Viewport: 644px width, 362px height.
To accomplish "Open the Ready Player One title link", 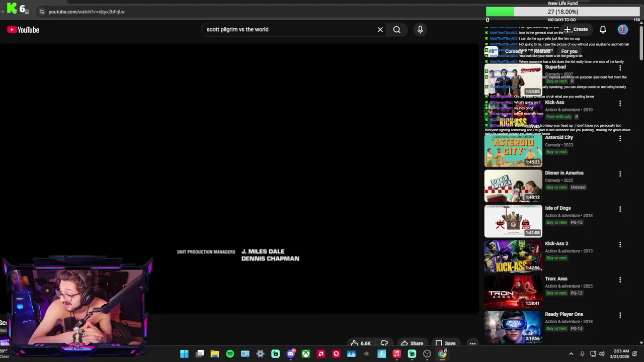I will [x=564, y=314].
